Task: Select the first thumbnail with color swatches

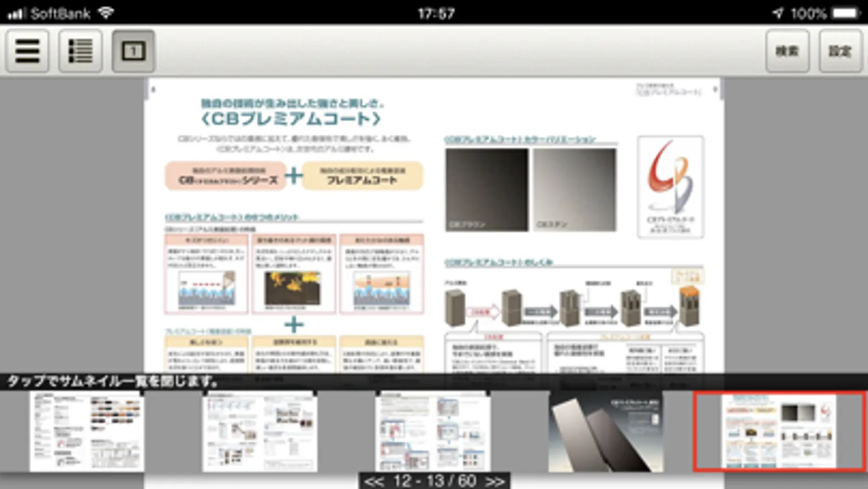Action: point(87,431)
